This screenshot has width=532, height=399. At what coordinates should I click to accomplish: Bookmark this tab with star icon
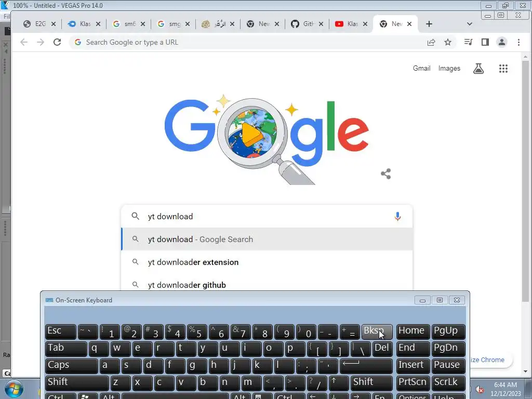click(x=448, y=42)
